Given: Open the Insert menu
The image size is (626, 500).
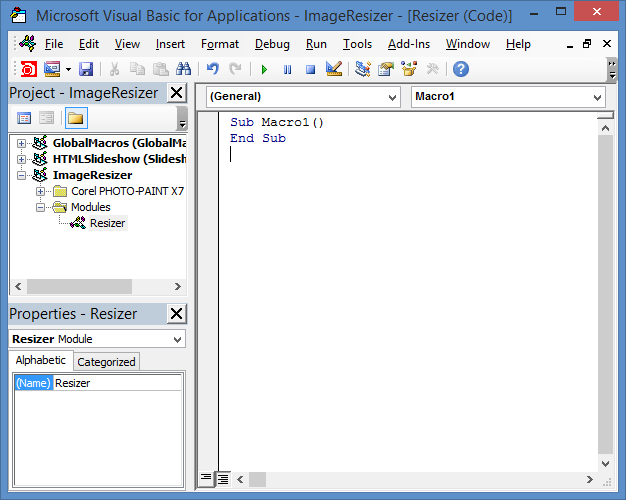Looking at the screenshot, I should click(x=170, y=44).
